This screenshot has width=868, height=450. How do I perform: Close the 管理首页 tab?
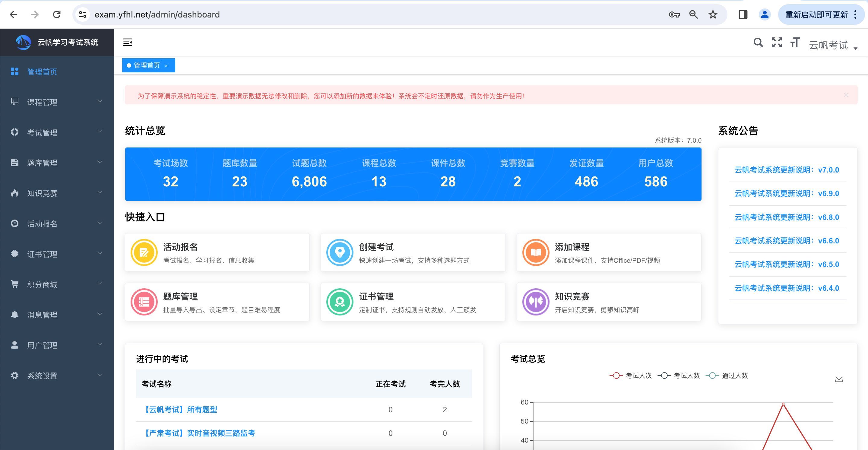pos(166,66)
